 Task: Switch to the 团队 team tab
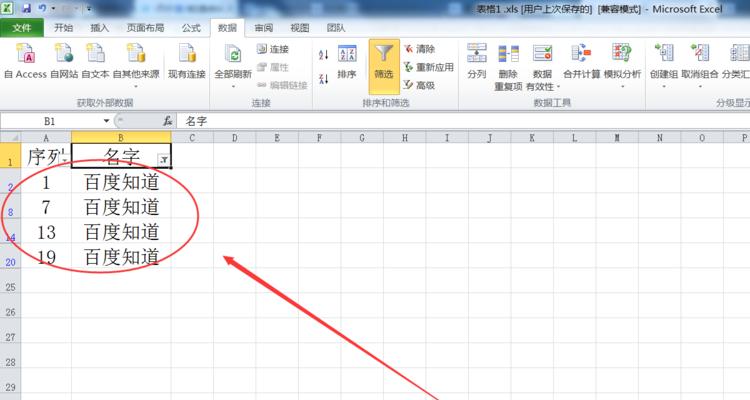[x=336, y=28]
